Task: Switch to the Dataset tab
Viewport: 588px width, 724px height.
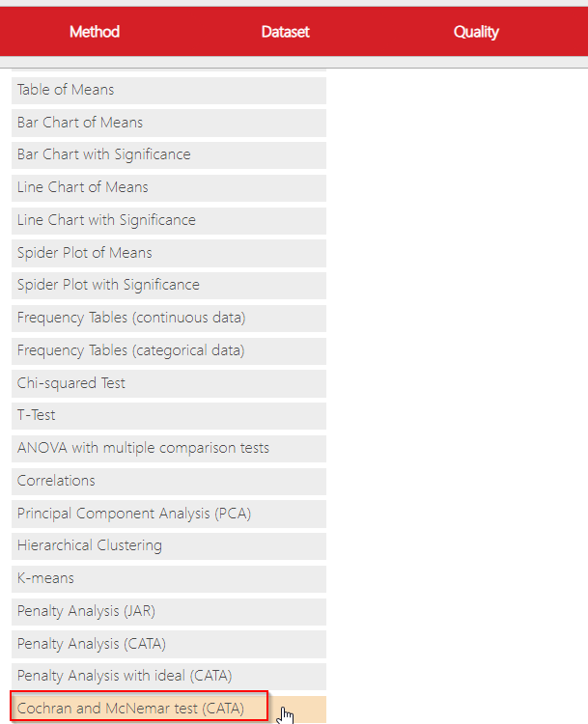Action: click(285, 32)
